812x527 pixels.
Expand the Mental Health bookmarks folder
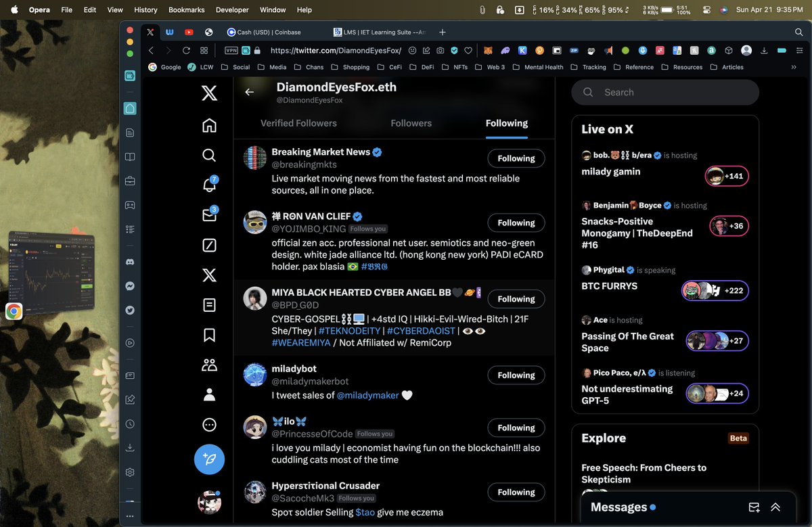tap(539, 67)
